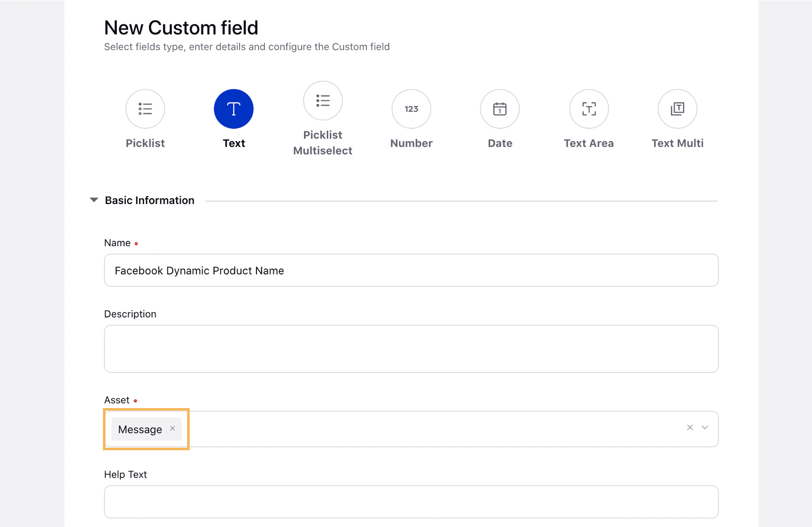The height and width of the screenshot is (527, 812).
Task: Click the Text Area label
Action: pos(589,143)
